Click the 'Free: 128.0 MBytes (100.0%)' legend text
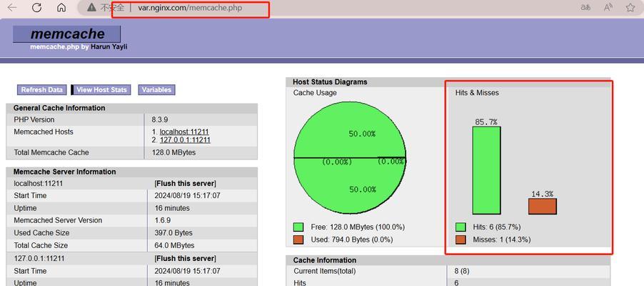 click(x=356, y=227)
